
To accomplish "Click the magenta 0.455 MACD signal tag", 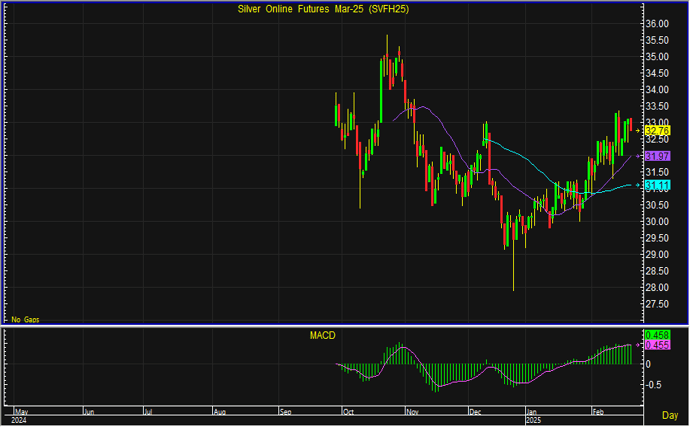I will click(x=657, y=345).
